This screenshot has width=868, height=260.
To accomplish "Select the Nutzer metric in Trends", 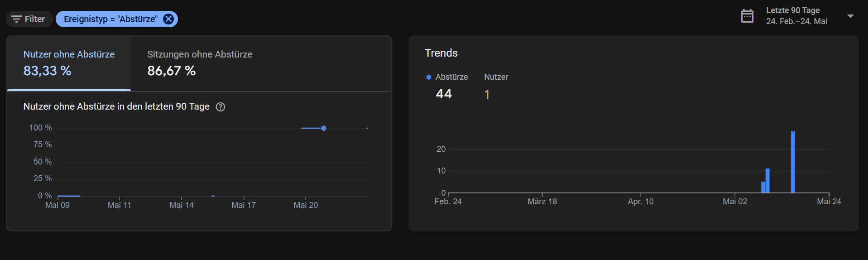I will pos(496,77).
